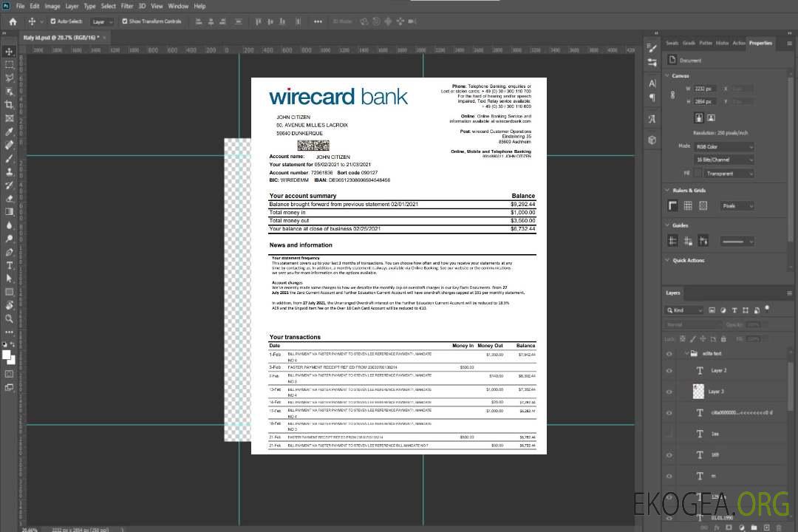
Task: Select the Path Selection tool
Action: [x=9, y=279]
